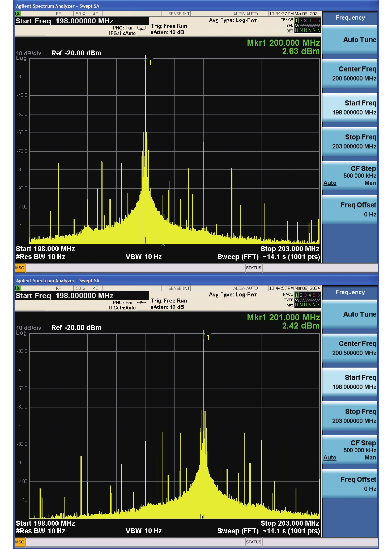Select the Freq Offset softkey in the lower analyzer
The width and height of the screenshot is (392, 549).
click(350, 484)
